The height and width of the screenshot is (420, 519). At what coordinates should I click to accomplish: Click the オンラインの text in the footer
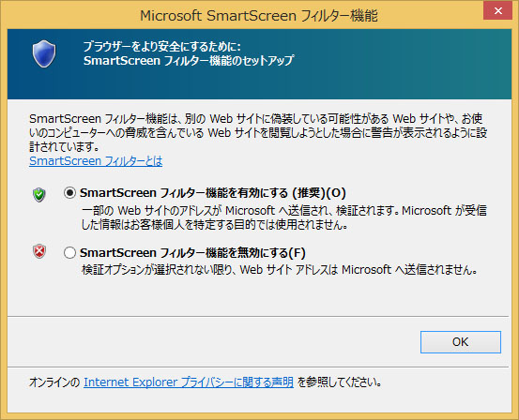point(54,382)
